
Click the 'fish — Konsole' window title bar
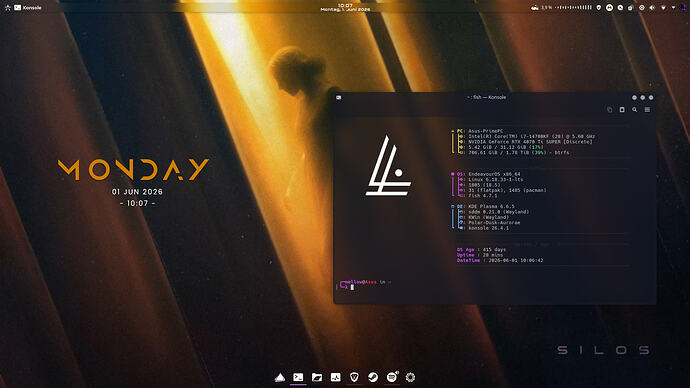495,97
